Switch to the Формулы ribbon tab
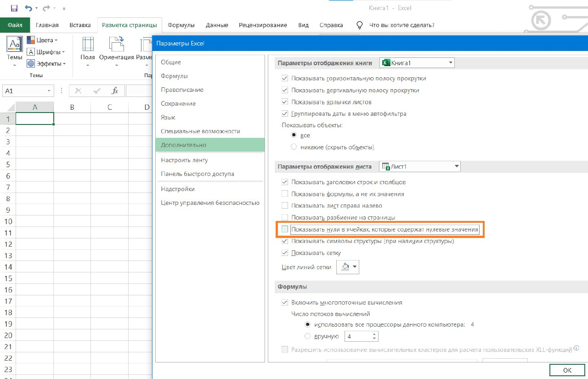 (x=181, y=25)
